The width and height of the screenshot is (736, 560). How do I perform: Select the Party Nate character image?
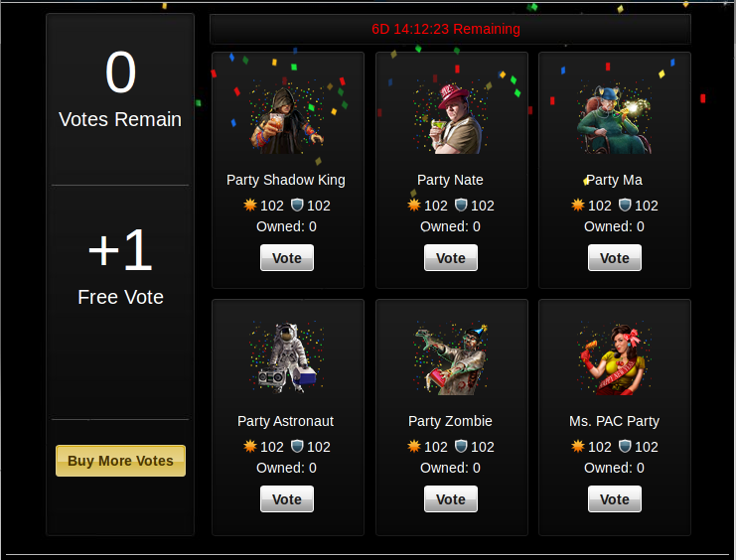pos(451,117)
